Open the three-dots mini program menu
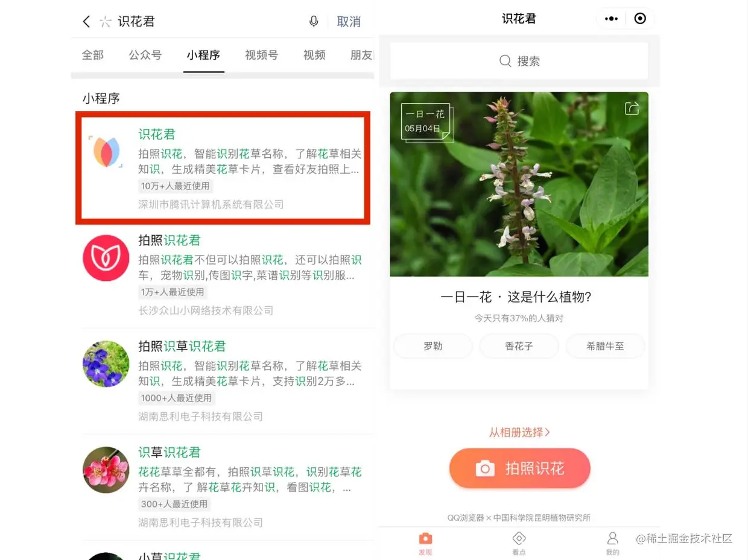Screen dimensions: 748x560 (611, 19)
